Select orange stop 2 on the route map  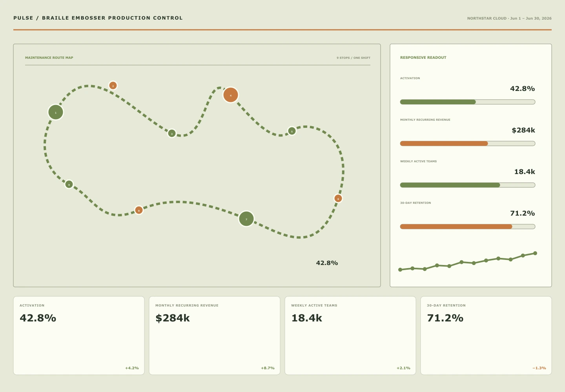click(x=113, y=85)
